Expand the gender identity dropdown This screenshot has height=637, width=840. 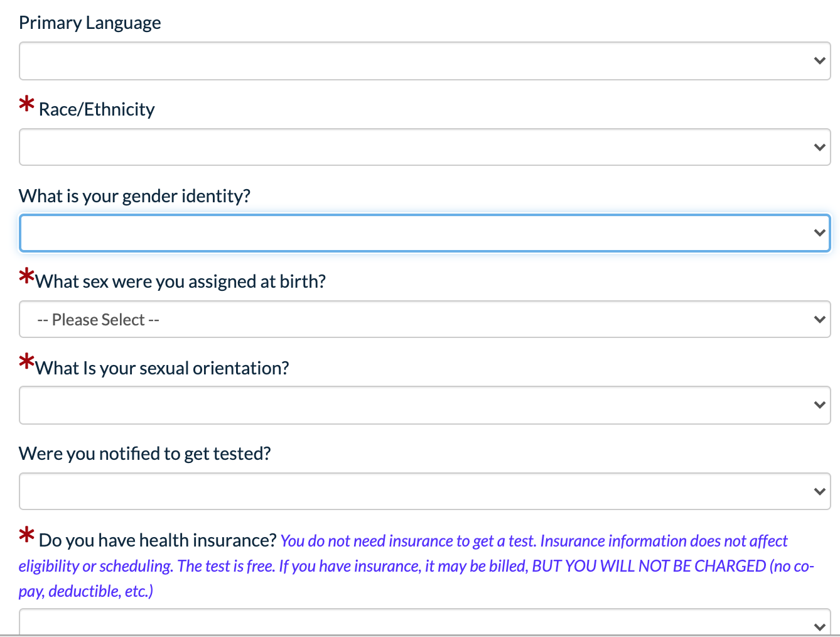[424, 233]
